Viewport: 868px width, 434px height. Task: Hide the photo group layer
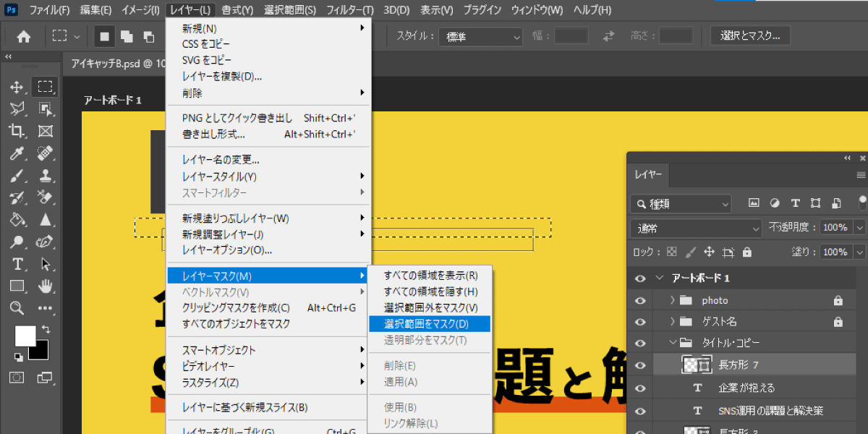640,300
